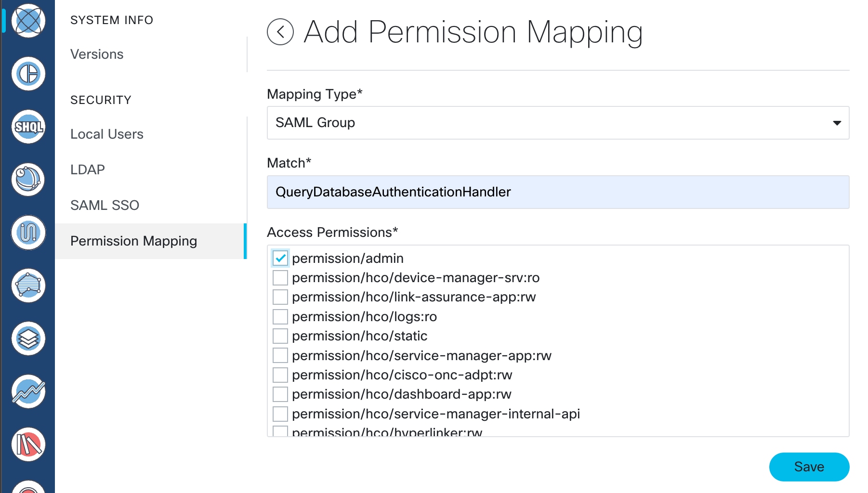
Task: Enable permission/hco/logs:ro checkbox
Action: 280,317
